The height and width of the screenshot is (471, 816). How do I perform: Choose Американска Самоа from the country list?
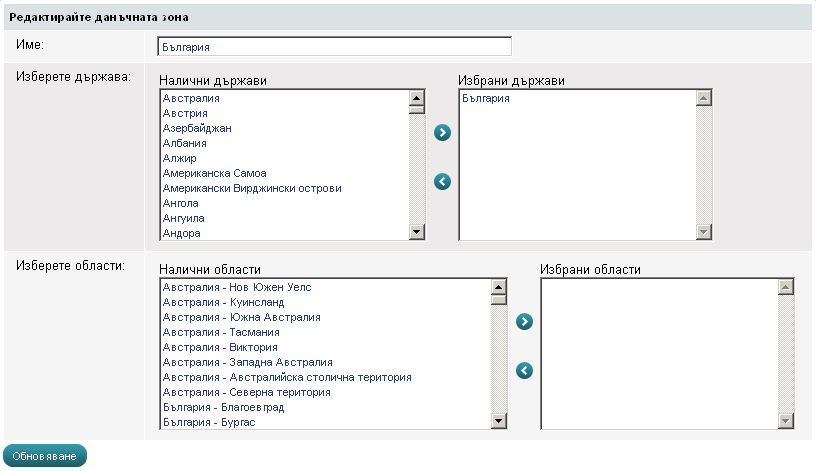[x=214, y=174]
